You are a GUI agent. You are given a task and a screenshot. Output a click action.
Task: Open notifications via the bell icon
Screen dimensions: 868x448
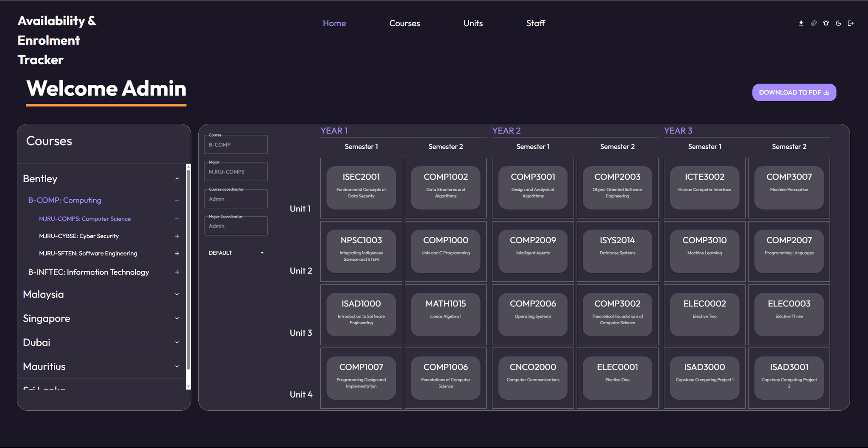pyautogui.click(x=826, y=23)
